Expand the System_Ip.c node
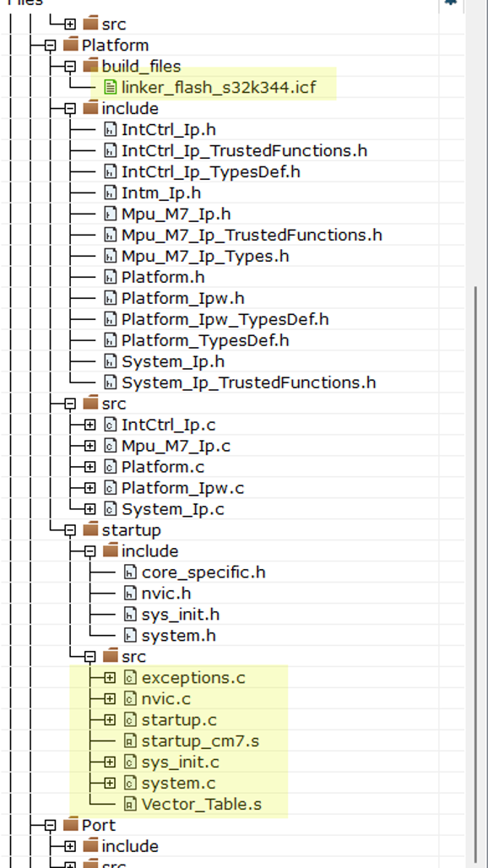Viewport: 488px width, 868px height. point(89,509)
